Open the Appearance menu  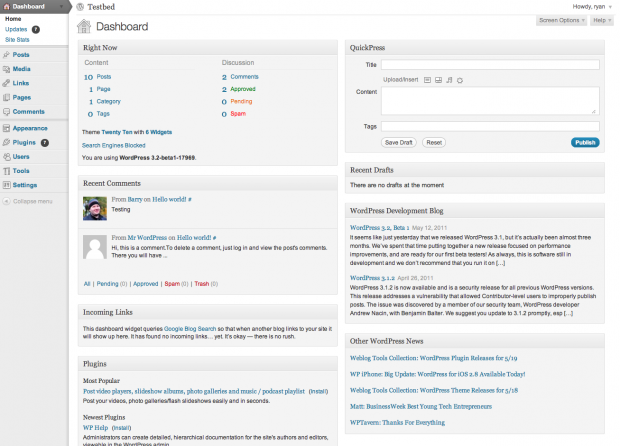30,129
